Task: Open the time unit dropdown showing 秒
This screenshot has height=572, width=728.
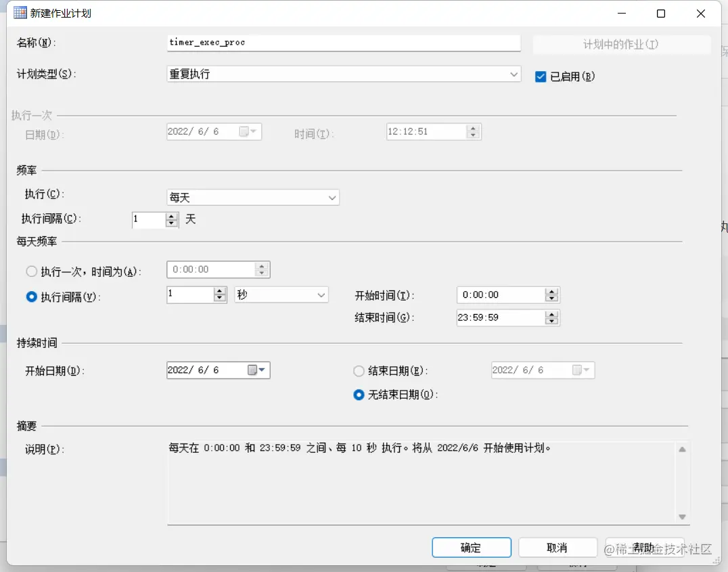Action: [281, 295]
